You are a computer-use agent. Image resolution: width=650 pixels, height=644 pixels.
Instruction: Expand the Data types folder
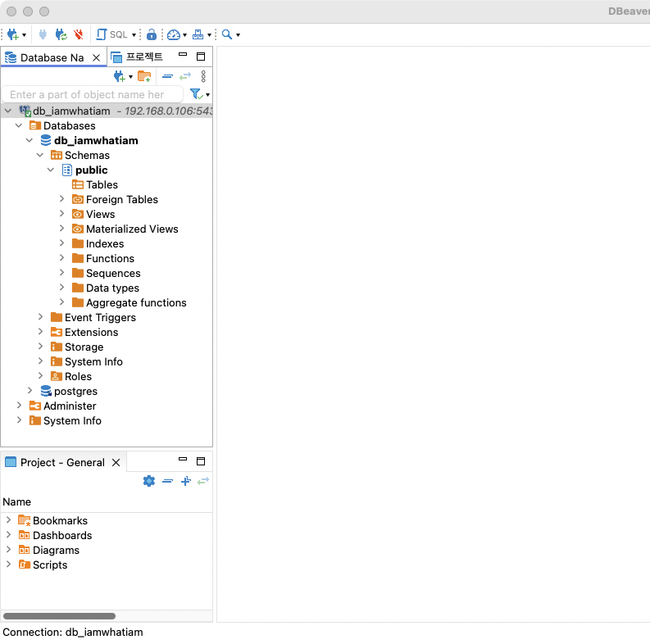pyautogui.click(x=61, y=288)
